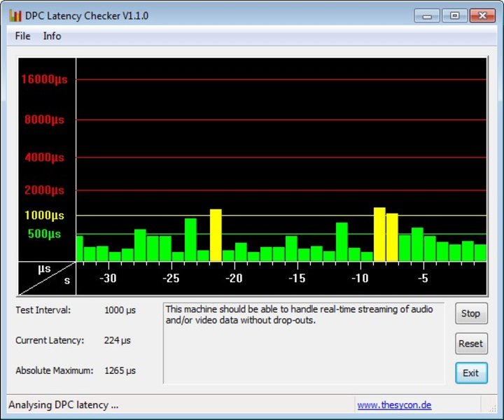The height and width of the screenshot is (420, 504).
Task: Minimize the DPC Latency Checker window
Action: point(427,15)
